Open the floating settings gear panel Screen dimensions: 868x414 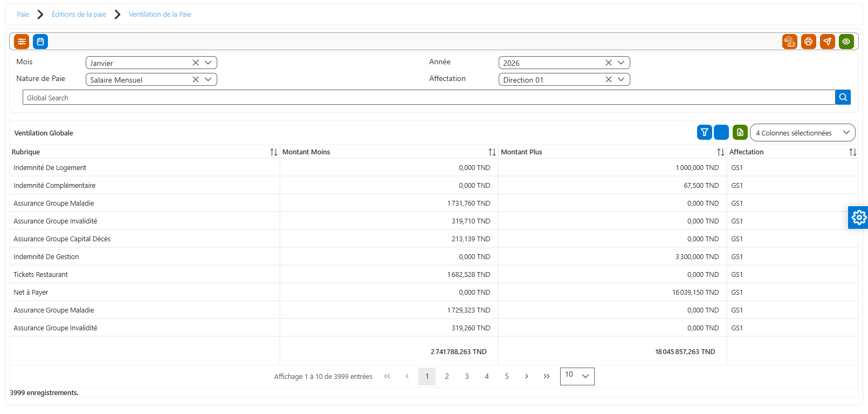[858, 218]
